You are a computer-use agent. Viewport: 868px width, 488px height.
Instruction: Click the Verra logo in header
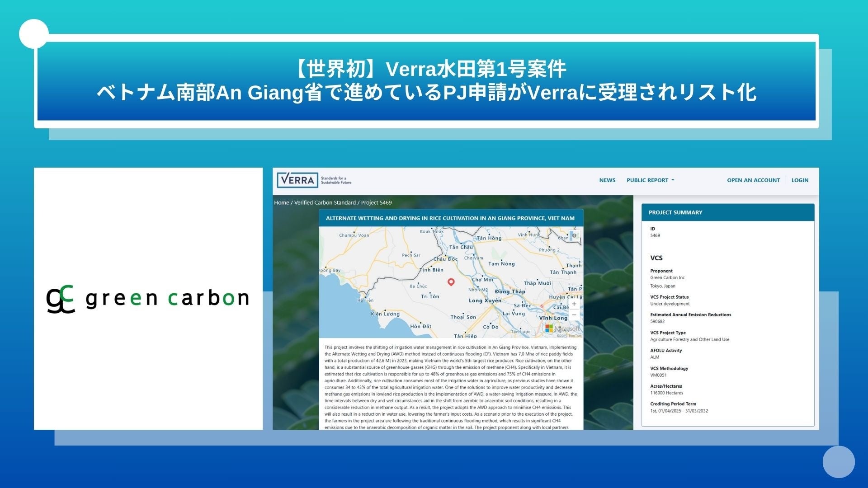(x=297, y=180)
